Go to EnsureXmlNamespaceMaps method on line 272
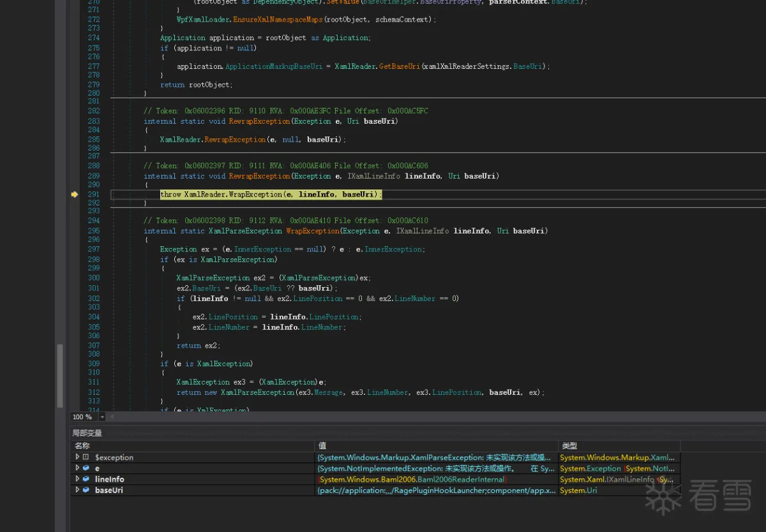Viewport: 766px width, 532px height. [x=278, y=20]
